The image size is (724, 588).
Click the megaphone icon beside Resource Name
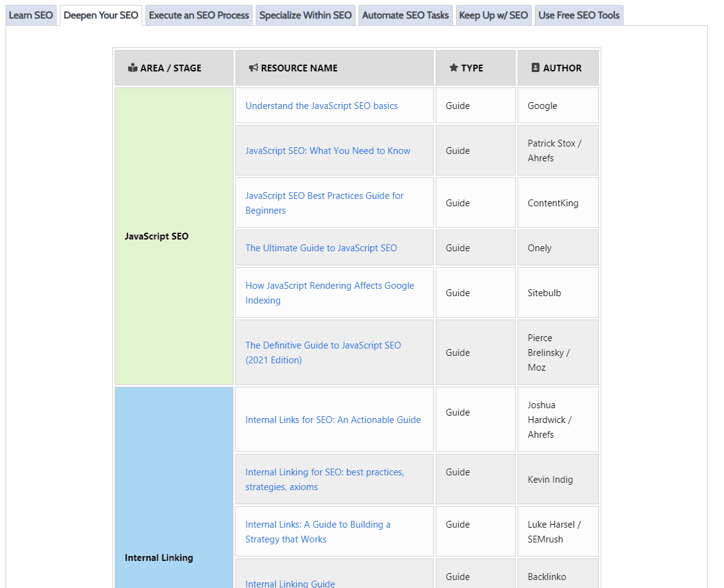253,68
